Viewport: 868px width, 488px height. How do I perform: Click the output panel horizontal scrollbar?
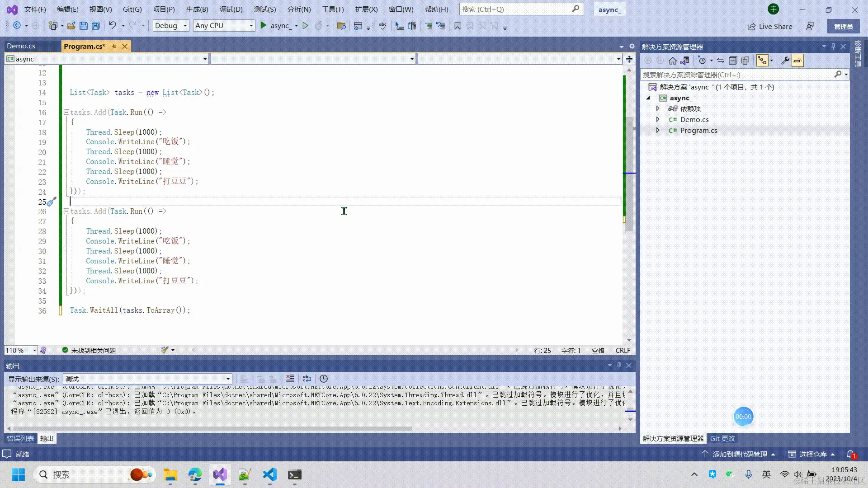pos(212,428)
